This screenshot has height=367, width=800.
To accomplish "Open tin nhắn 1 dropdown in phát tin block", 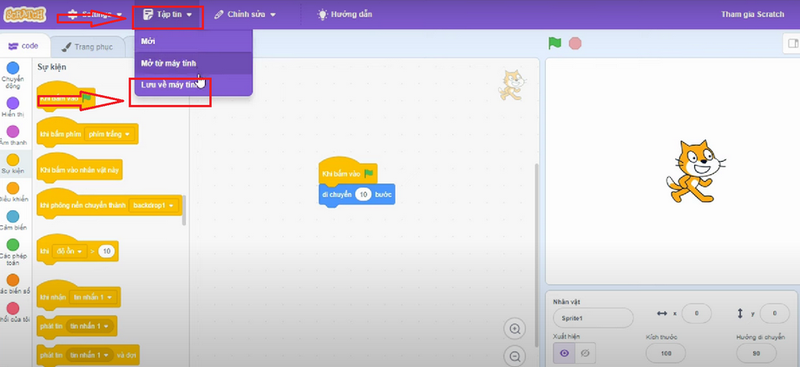I will click(x=89, y=326).
